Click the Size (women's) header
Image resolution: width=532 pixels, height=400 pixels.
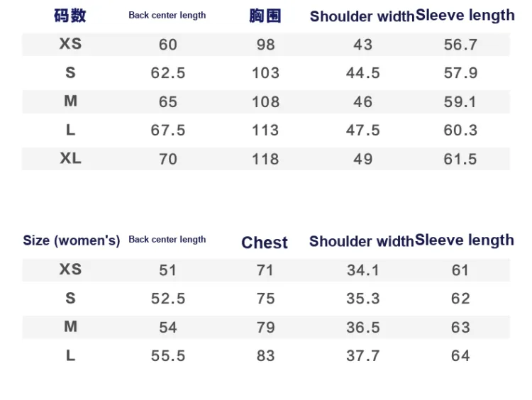[72, 240]
